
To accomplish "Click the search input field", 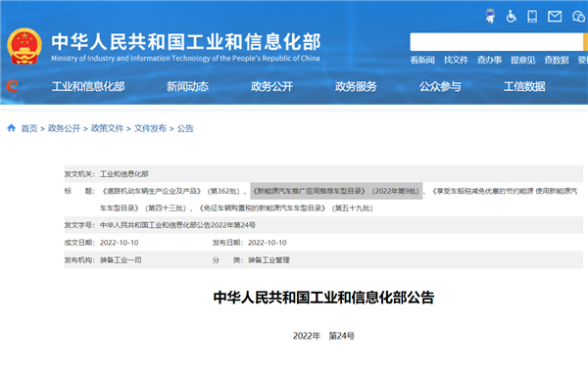I will [496, 41].
